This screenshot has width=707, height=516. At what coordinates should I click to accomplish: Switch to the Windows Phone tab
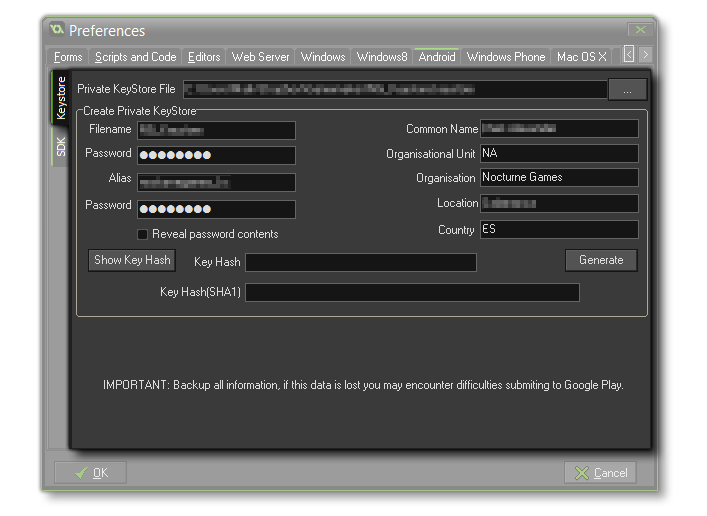point(506,57)
